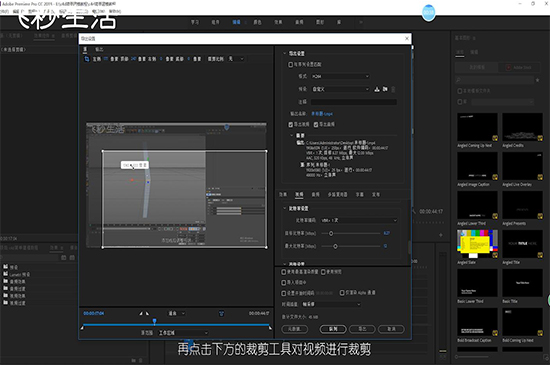This screenshot has height=365, width=550.
Task: Select the Basic Title template thumbnail
Action: [x=522, y=283]
